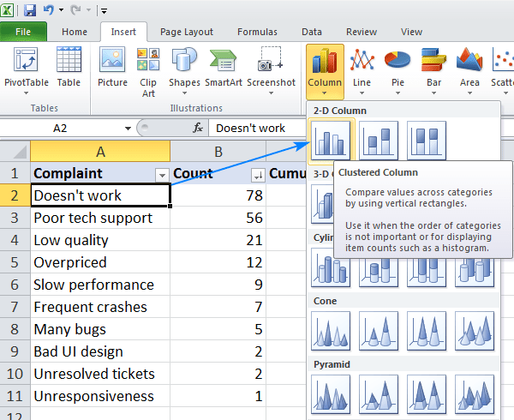Expand the Name Box dropdown arrow
The image size is (514, 420).
[x=128, y=129]
